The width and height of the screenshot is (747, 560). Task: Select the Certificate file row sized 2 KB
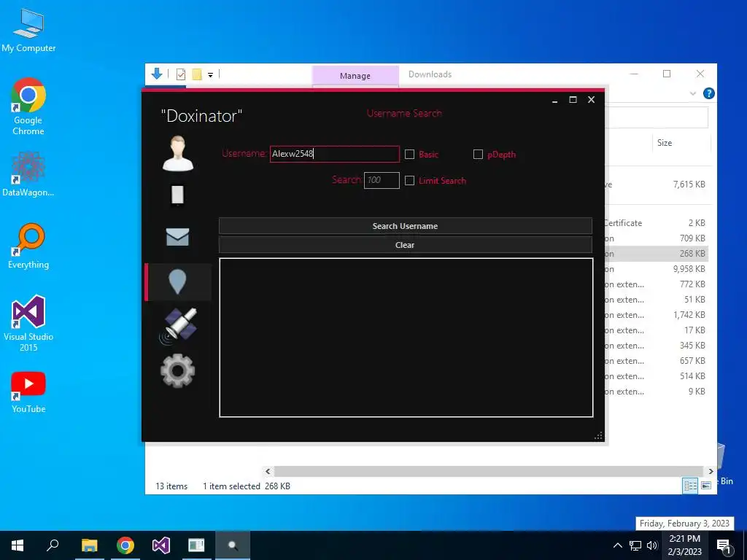657,223
